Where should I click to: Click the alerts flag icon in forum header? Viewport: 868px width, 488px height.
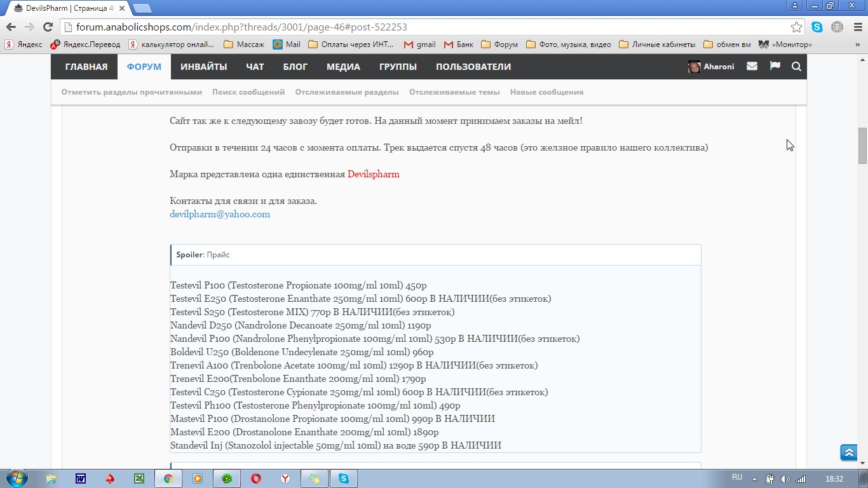coord(775,66)
